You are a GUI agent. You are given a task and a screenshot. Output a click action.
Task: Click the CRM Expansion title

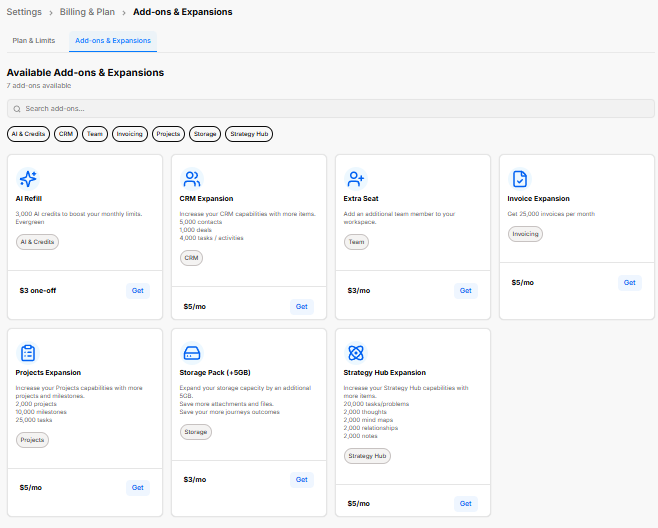pyautogui.click(x=206, y=199)
